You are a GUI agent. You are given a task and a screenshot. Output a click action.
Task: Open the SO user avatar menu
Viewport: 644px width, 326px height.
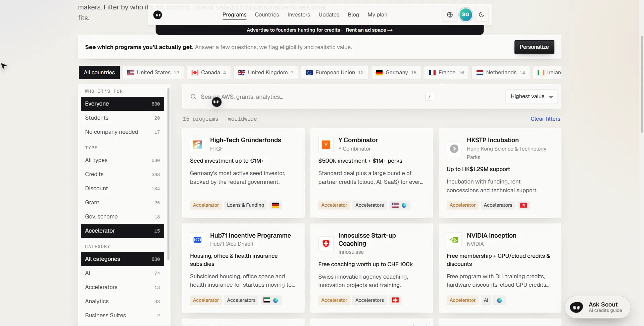465,15
